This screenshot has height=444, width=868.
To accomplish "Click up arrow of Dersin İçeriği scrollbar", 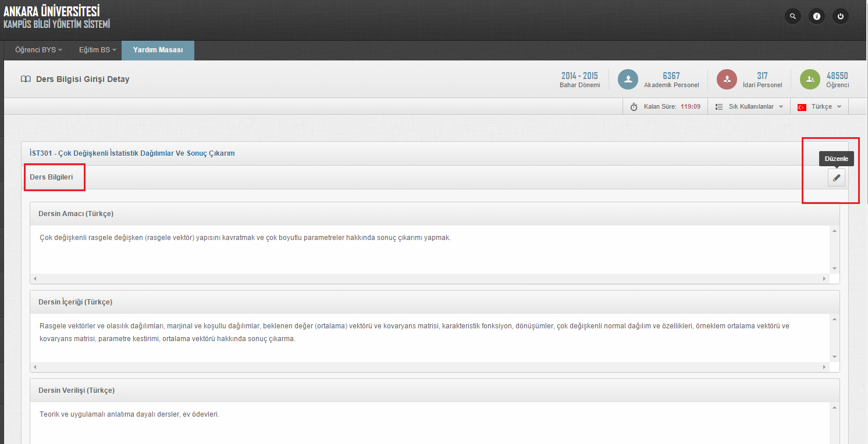I will 834,319.
